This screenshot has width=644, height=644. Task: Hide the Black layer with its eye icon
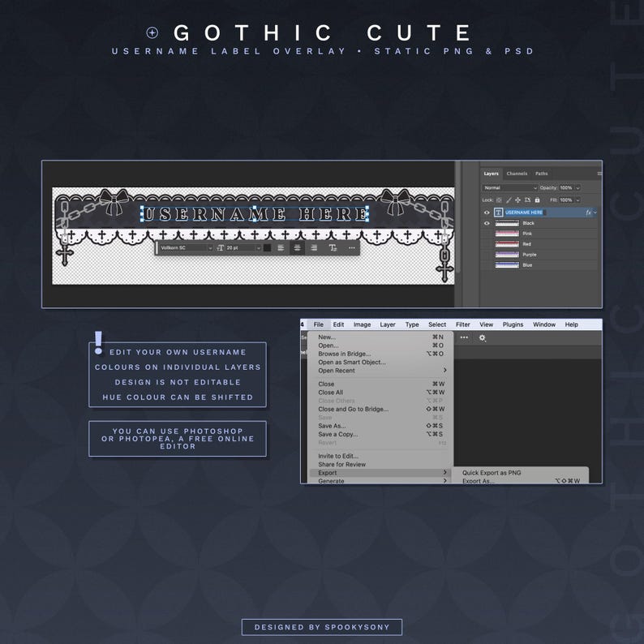coord(487,223)
